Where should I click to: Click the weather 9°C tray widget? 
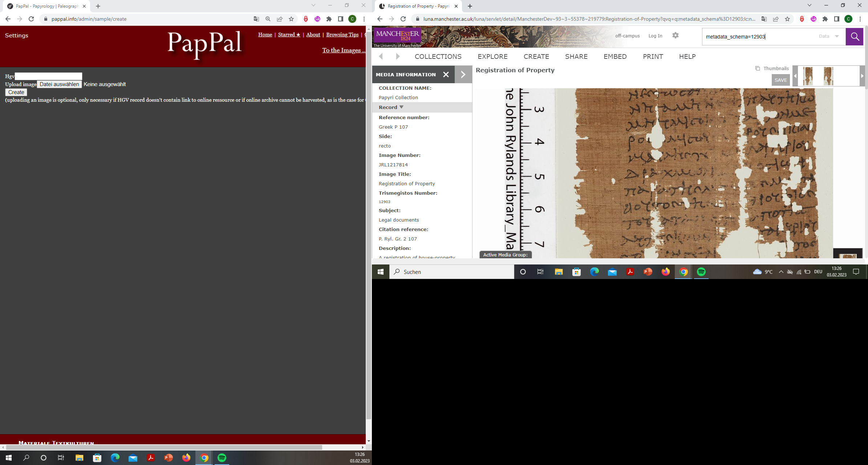[x=763, y=272]
